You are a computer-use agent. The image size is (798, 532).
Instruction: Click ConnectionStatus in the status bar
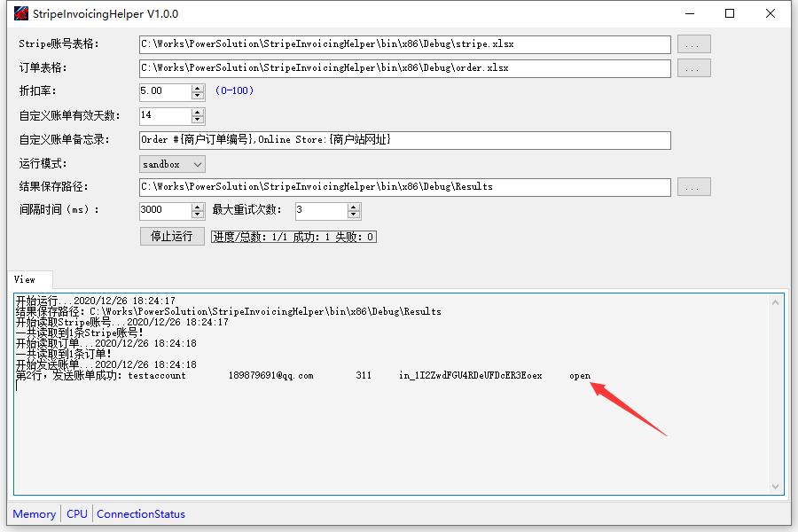coord(141,514)
